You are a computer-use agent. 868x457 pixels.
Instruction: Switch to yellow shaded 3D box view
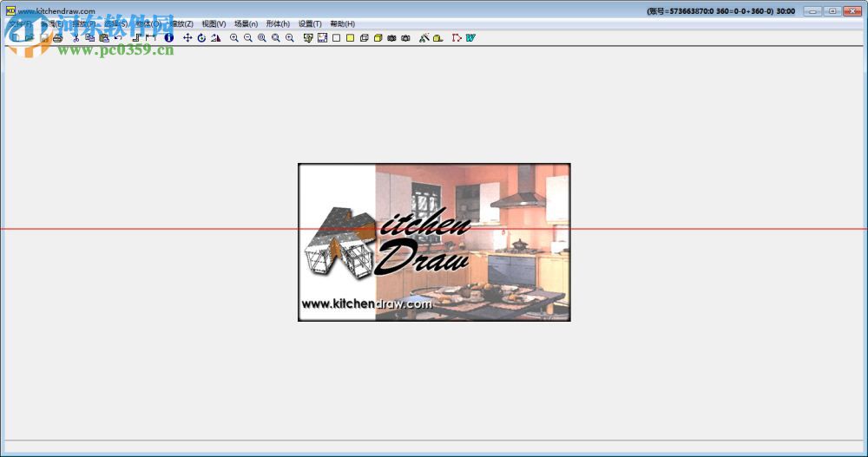click(378, 37)
